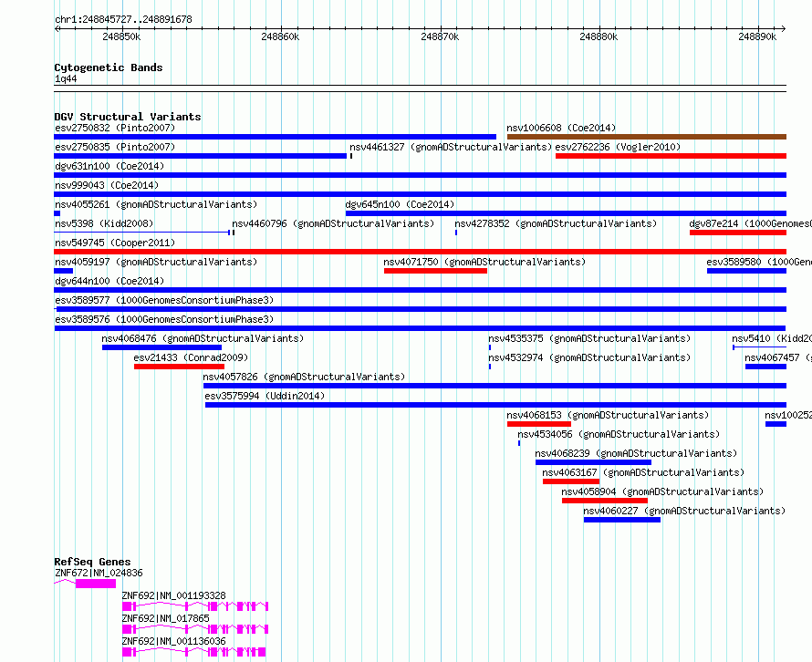
Task: Select esv3589577 1000Genomes variant label
Action: [164, 300]
